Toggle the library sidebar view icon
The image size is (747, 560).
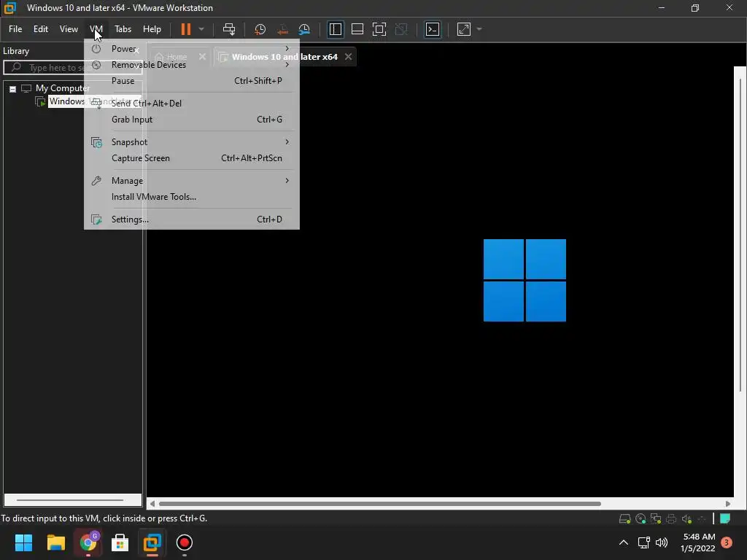336,29
